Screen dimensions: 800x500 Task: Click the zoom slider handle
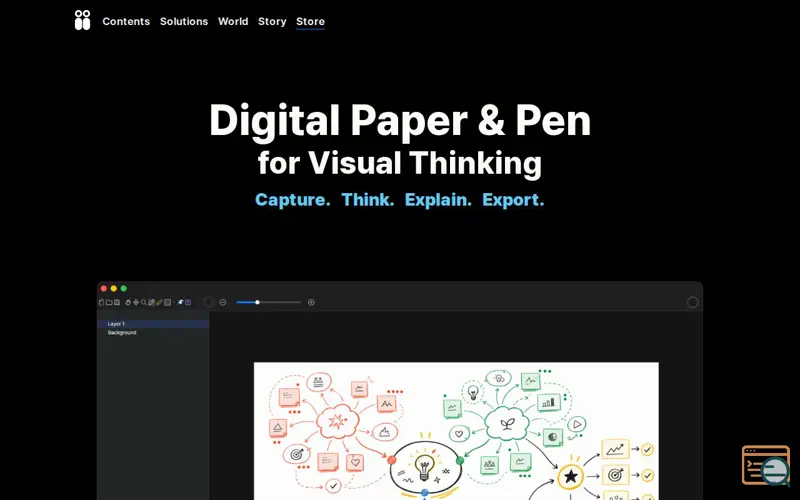point(258,303)
